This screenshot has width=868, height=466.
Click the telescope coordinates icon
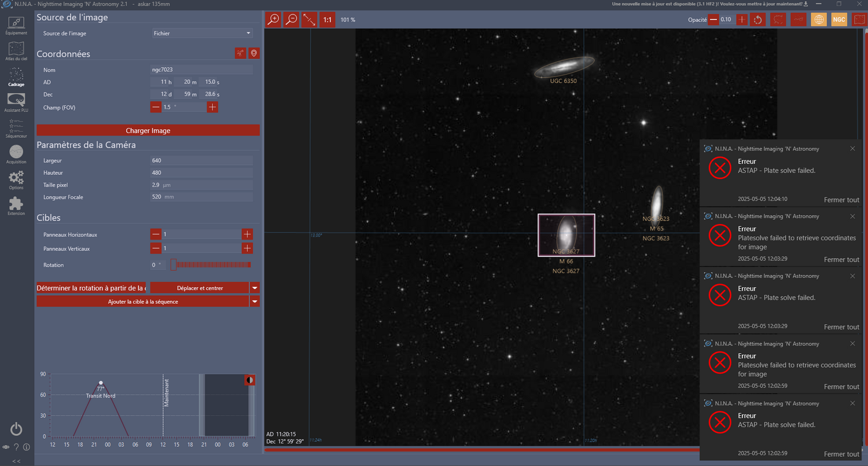(240, 53)
